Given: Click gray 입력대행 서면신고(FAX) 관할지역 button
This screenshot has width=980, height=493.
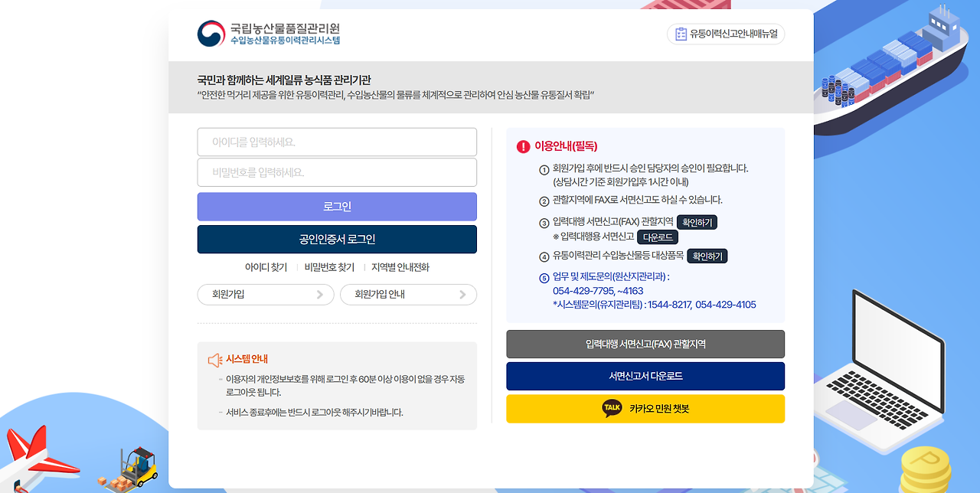Looking at the screenshot, I should tap(645, 344).
